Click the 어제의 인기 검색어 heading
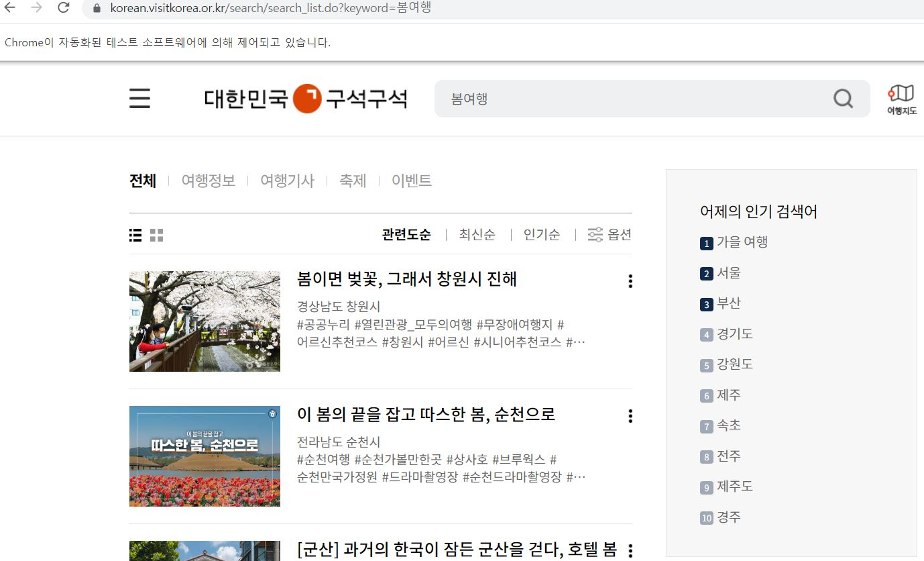This screenshot has width=924, height=561. (758, 212)
